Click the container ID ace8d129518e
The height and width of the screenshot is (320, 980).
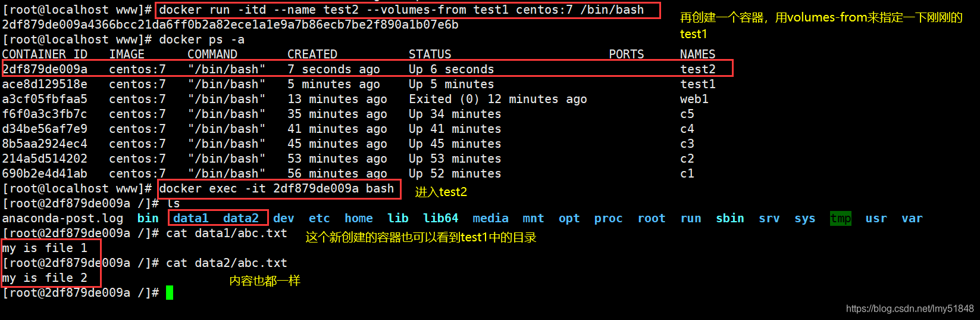[45, 84]
